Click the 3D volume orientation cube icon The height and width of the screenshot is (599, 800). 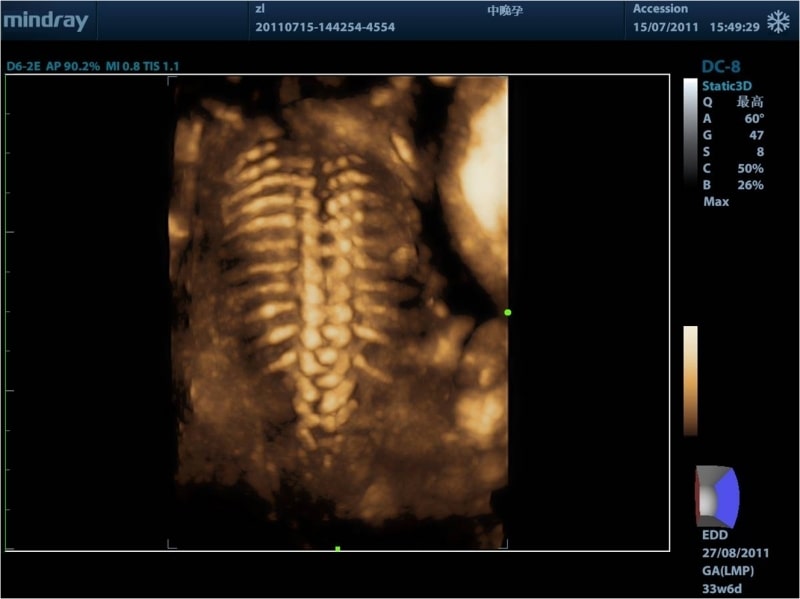point(717,496)
